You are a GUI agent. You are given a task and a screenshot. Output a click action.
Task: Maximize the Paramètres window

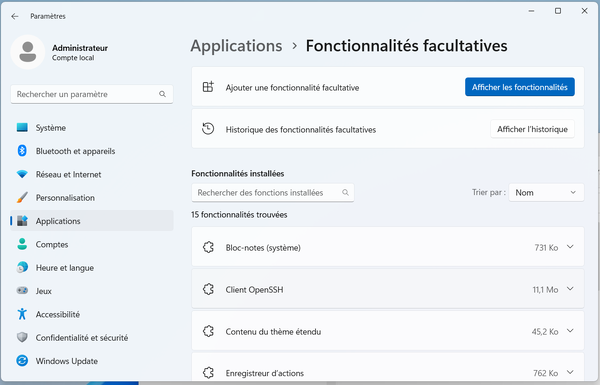point(558,11)
